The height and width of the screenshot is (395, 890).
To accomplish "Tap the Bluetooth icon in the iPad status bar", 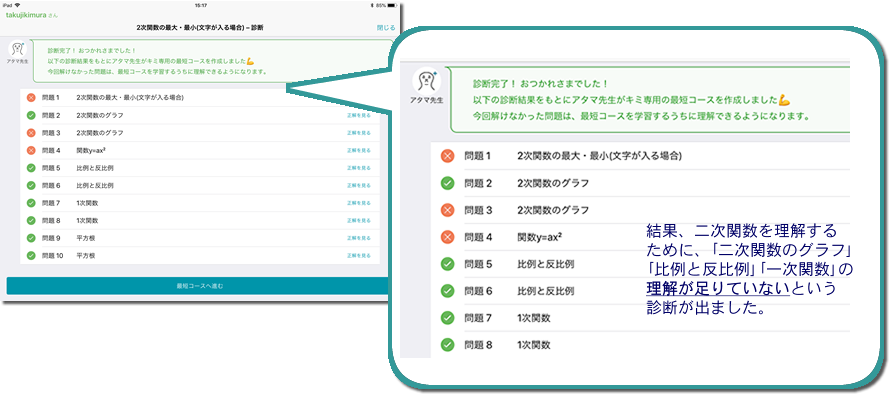I will (x=371, y=5).
